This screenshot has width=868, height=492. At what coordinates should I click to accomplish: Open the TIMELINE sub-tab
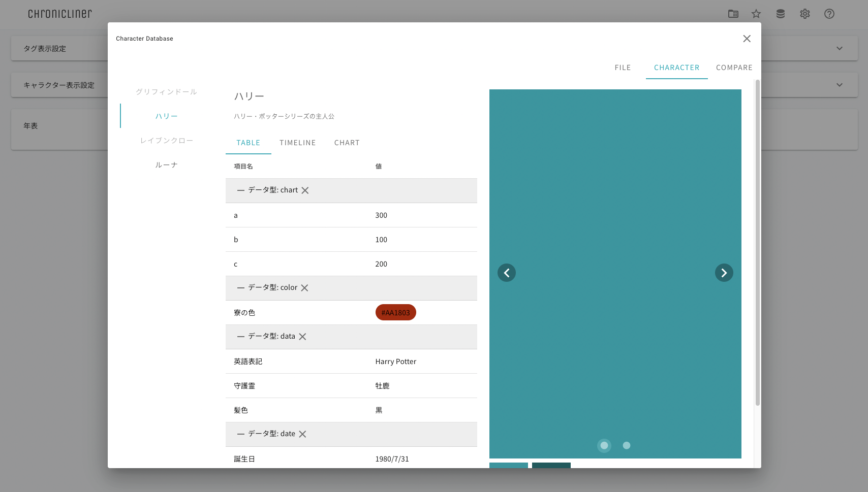point(298,143)
